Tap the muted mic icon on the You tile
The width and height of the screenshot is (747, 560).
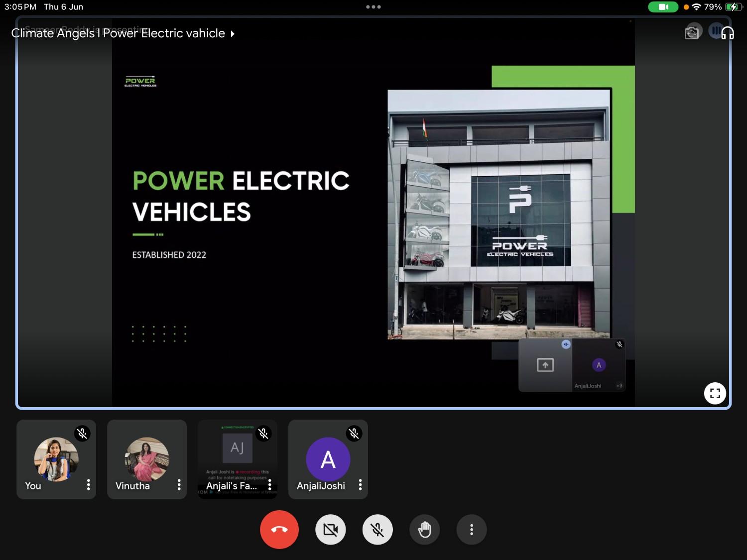(82, 434)
